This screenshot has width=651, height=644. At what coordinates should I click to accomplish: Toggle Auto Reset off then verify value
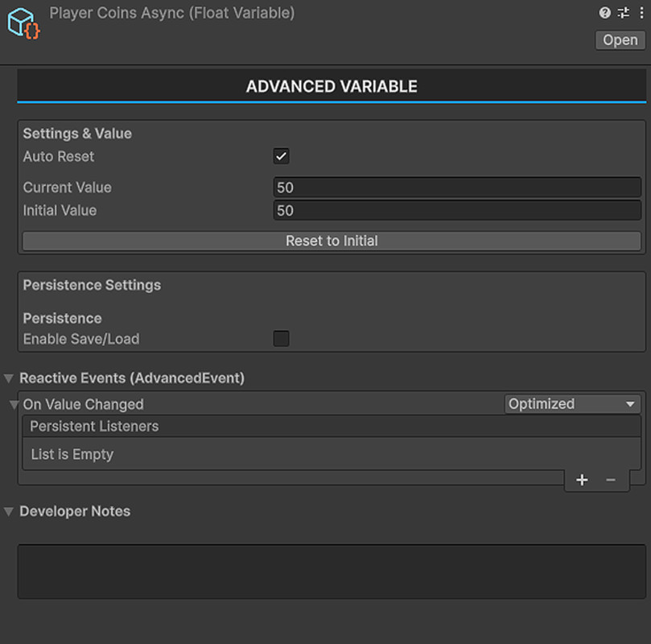coord(281,156)
